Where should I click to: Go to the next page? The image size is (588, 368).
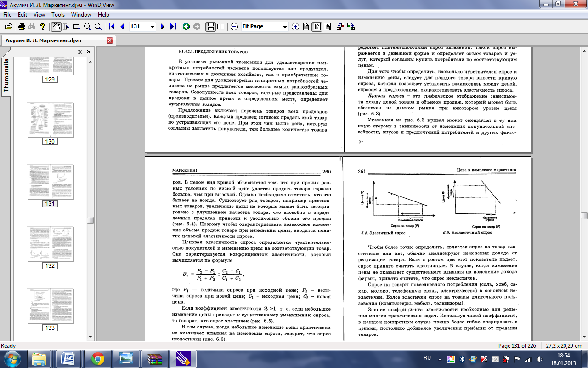point(162,27)
